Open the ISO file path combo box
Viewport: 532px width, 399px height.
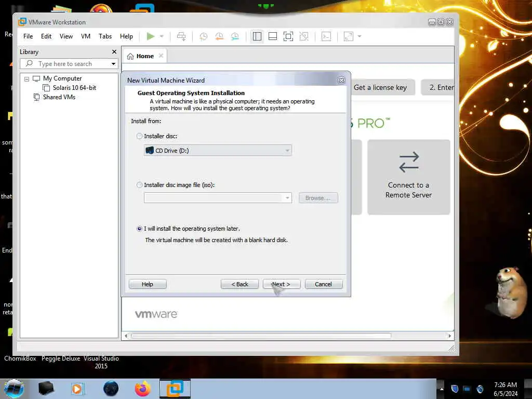[218, 198]
